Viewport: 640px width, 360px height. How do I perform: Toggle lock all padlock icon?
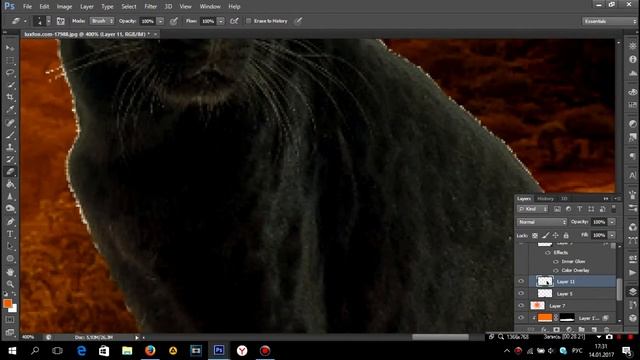(x=566, y=236)
